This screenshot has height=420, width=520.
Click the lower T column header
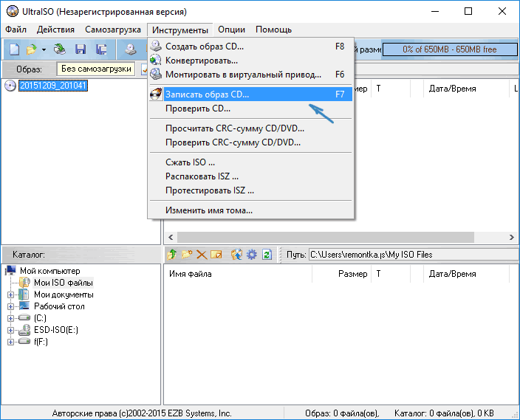coord(390,274)
